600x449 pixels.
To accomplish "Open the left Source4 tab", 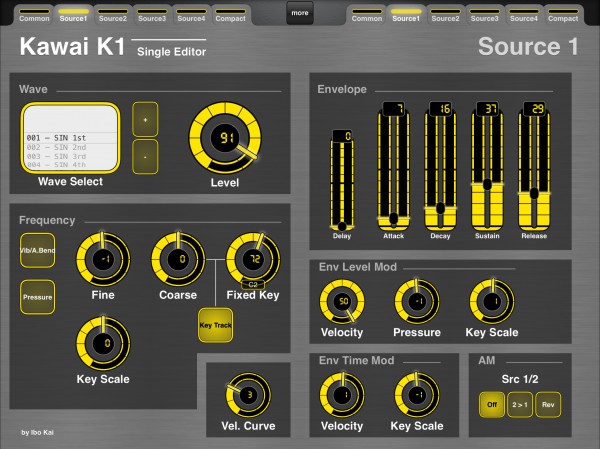I will point(191,15).
